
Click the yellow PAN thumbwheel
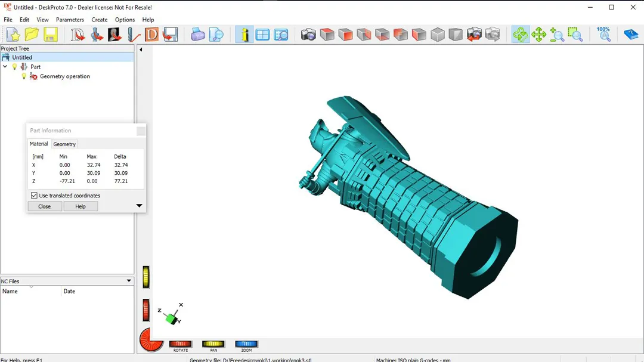(x=213, y=344)
